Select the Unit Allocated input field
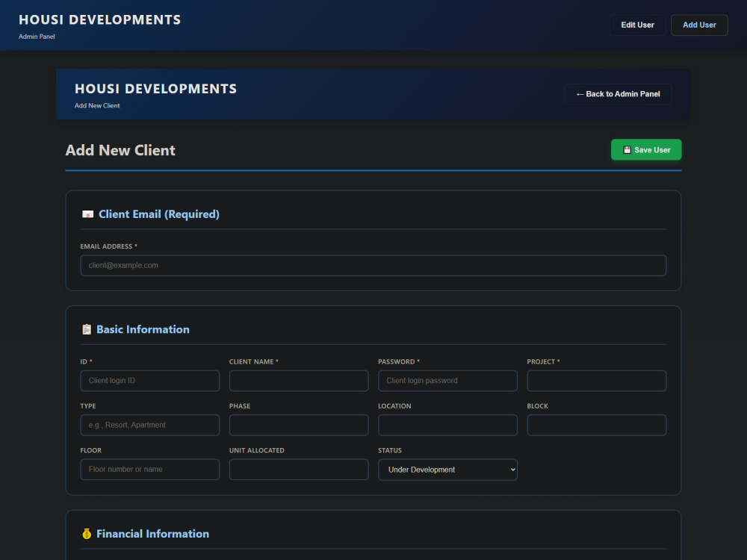The width and height of the screenshot is (747, 560). coord(299,469)
